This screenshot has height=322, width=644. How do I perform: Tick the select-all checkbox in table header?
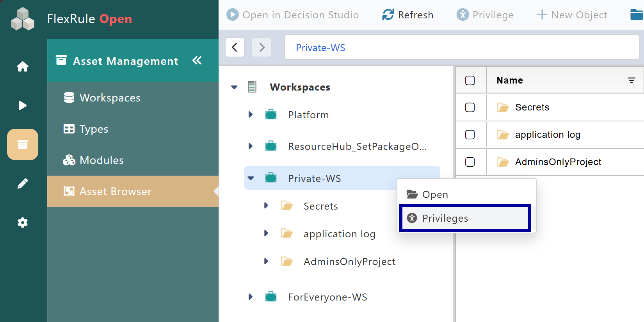tap(470, 80)
